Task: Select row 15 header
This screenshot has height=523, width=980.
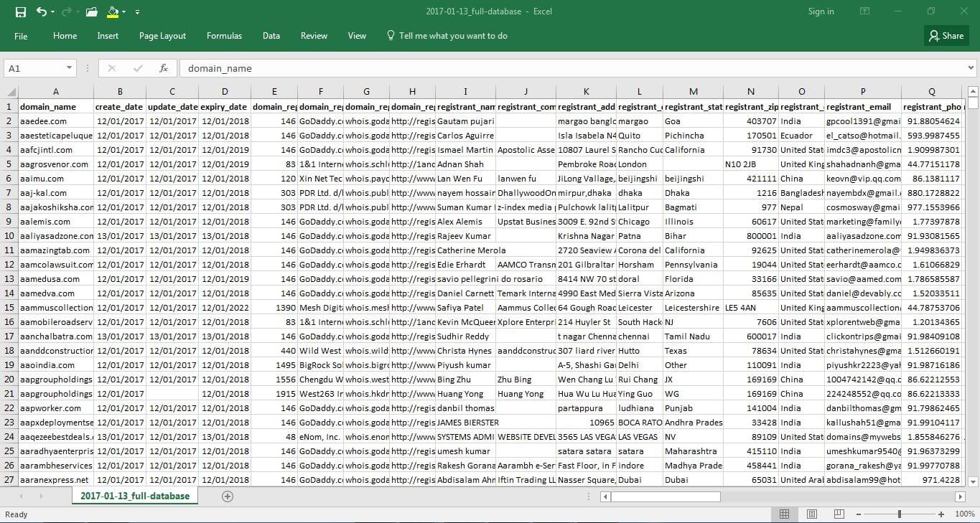Action: pos(9,307)
